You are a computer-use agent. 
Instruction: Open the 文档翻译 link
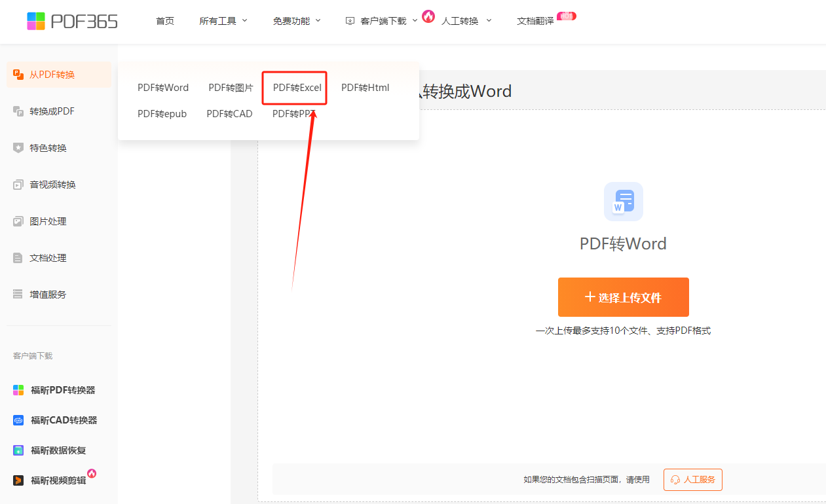535,21
